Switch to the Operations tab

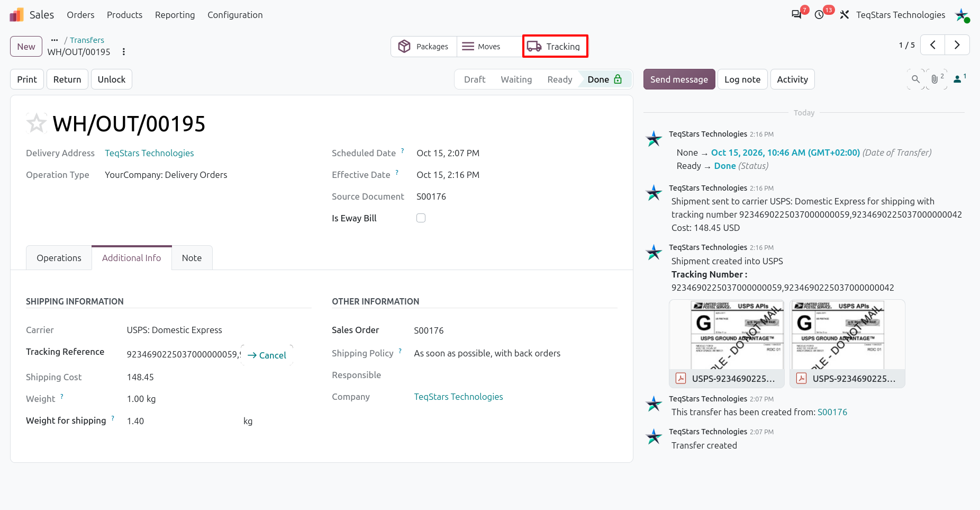pos(59,258)
